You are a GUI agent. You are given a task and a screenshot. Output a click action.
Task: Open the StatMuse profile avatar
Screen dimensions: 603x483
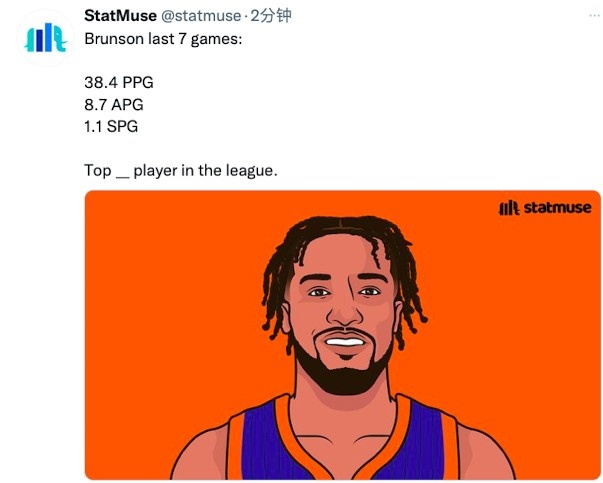point(46,38)
